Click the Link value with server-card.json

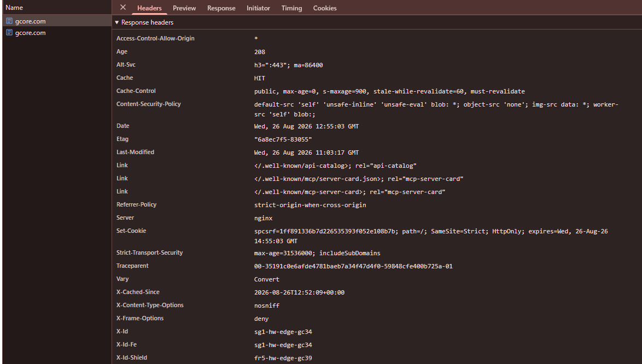359,179
